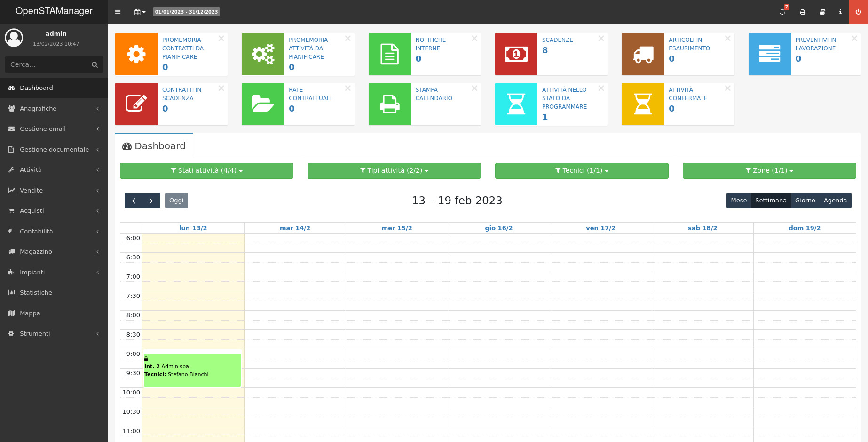Click the printer icon in top bar

pos(803,12)
